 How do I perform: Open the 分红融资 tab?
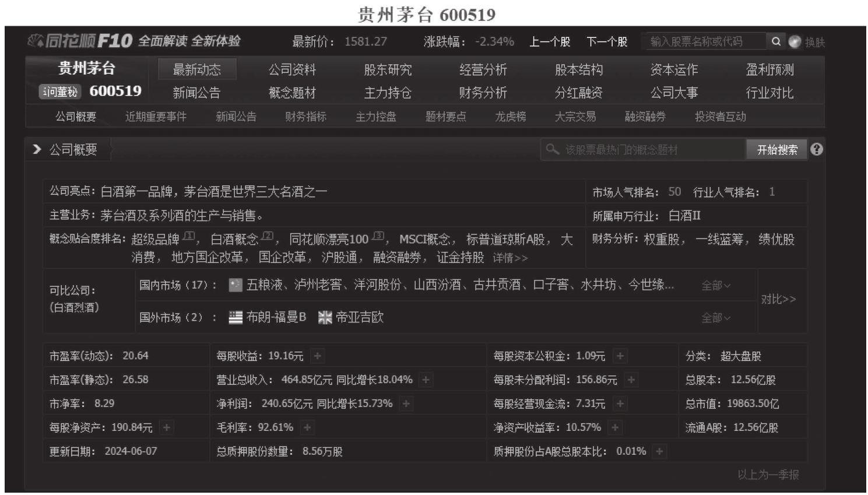[579, 93]
